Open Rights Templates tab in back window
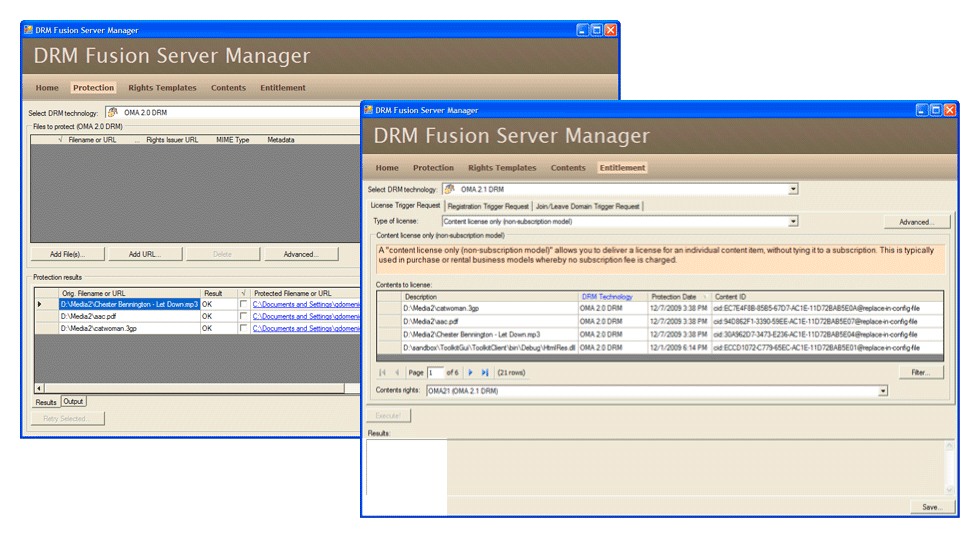The image size is (980, 540). 162,88
